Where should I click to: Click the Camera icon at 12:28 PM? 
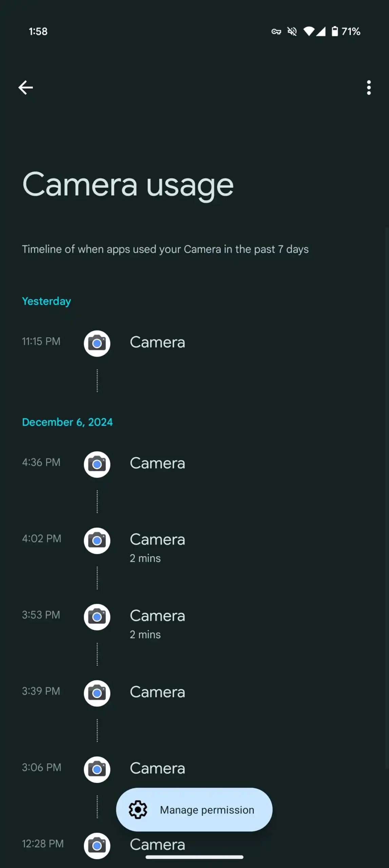[x=97, y=845]
